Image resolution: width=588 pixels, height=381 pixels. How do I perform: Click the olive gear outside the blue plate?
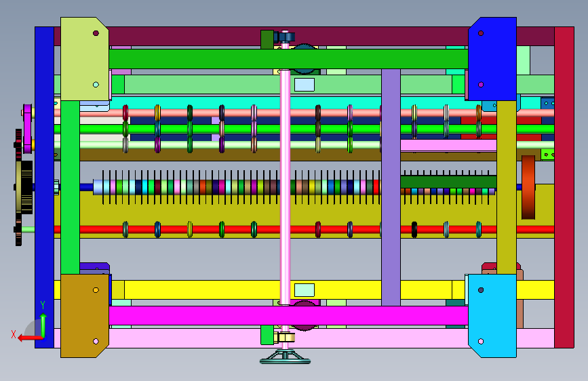(x=24, y=188)
